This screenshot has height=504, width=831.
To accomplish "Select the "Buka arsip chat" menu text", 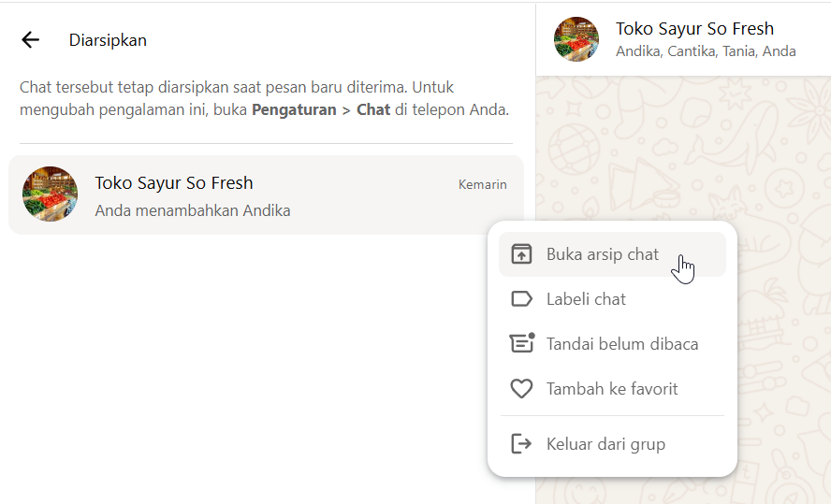I will [602, 254].
